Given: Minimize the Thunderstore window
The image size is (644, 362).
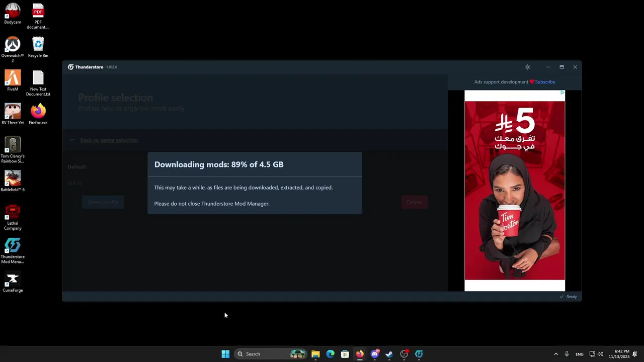Looking at the screenshot, I should tap(548, 67).
